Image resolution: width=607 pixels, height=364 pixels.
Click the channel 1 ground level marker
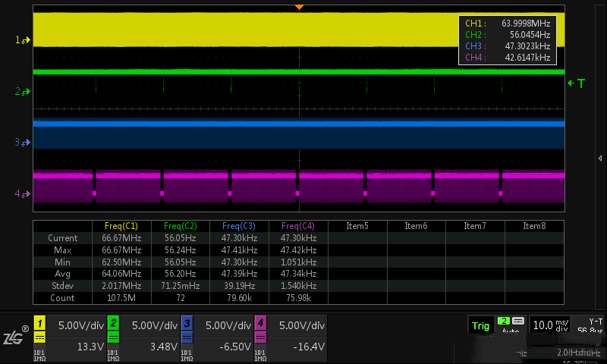(23, 40)
